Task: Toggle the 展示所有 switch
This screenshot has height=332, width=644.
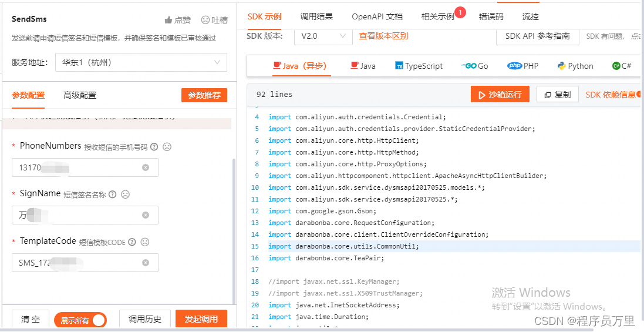Action: coord(80,320)
